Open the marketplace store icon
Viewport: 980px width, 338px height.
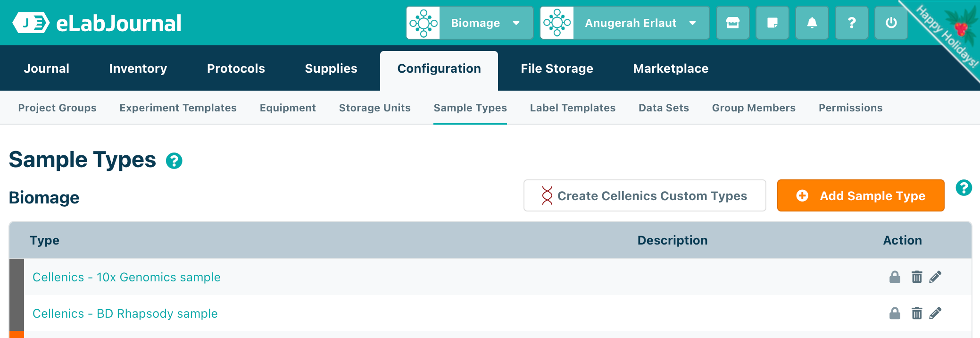(x=732, y=23)
